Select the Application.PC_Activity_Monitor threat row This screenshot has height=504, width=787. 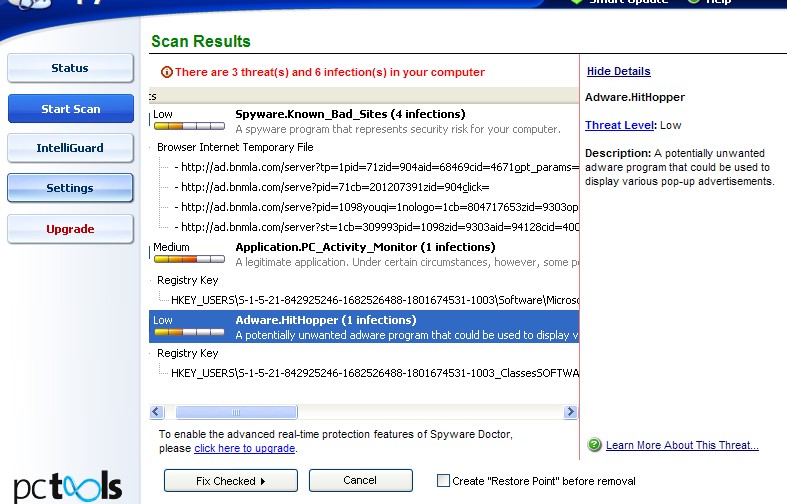click(364, 255)
